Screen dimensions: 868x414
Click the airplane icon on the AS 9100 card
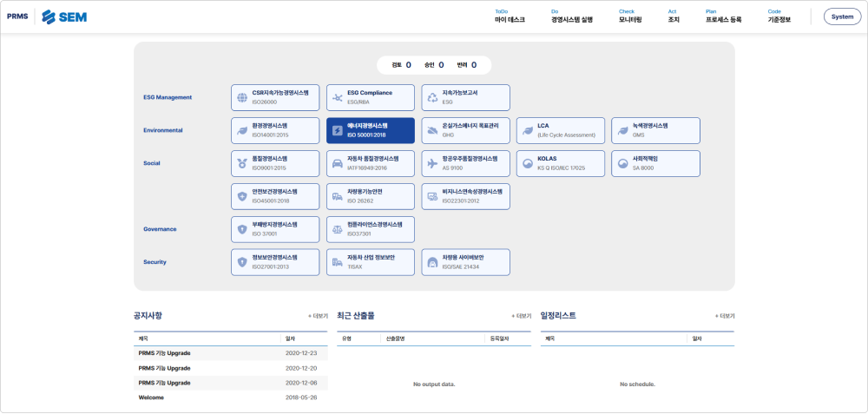432,164
